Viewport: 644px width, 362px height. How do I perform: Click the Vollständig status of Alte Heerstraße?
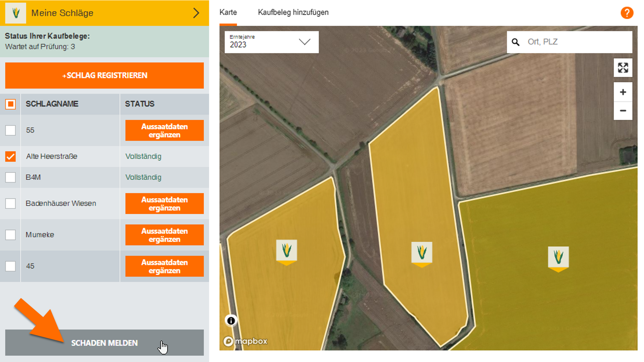(x=143, y=156)
